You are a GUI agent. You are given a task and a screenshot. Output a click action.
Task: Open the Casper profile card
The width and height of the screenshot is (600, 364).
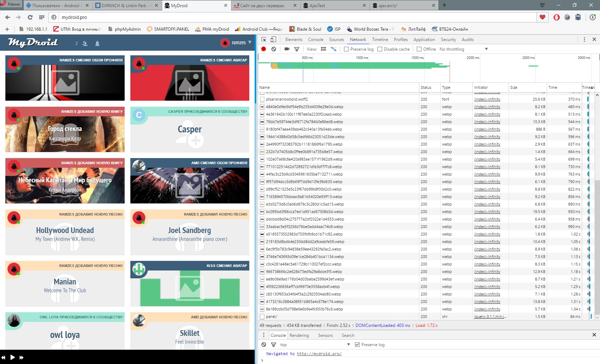[x=190, y=130]
